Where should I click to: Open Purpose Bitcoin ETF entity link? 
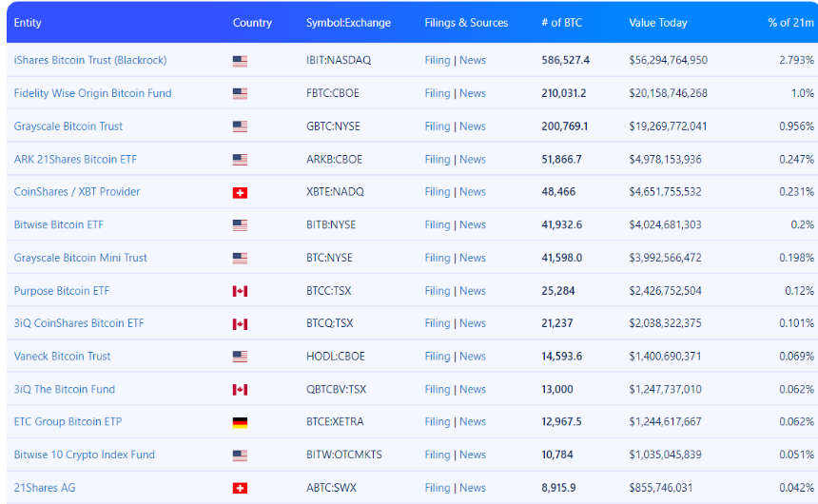coord(62,291)
